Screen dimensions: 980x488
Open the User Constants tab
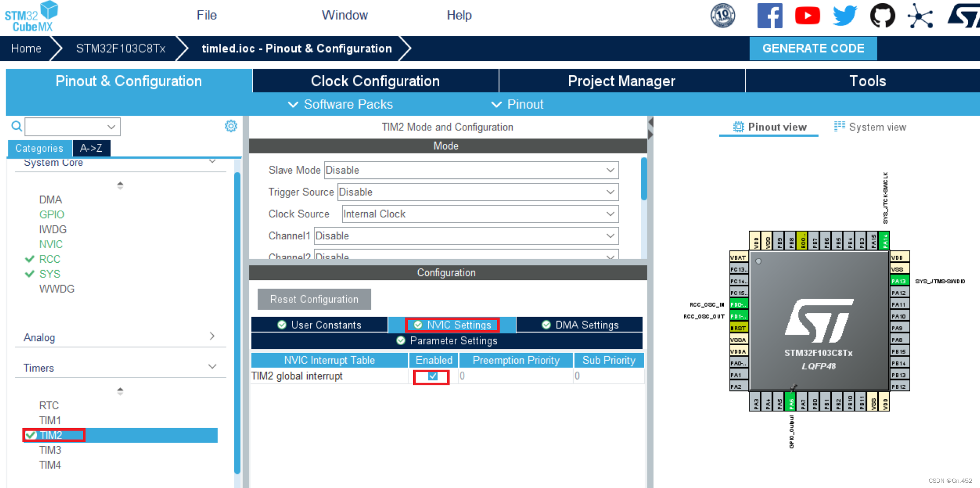click(319, 325)
